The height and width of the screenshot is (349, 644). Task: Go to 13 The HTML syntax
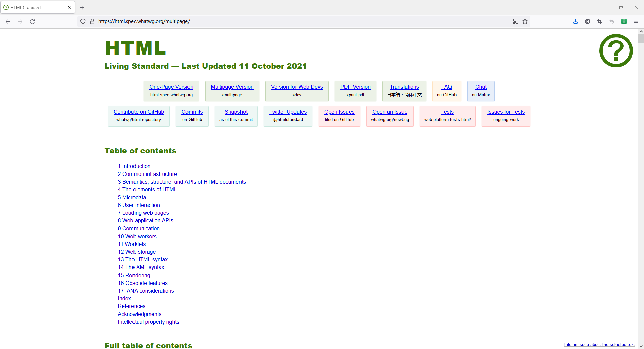coord(143,259)
